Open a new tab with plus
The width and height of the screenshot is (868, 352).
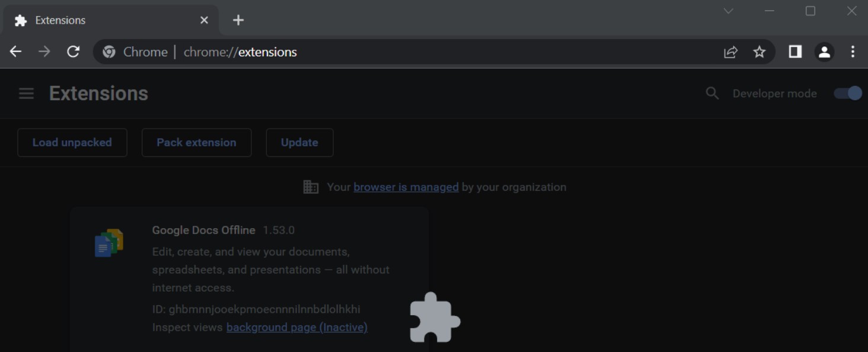[x=238, y=20]
